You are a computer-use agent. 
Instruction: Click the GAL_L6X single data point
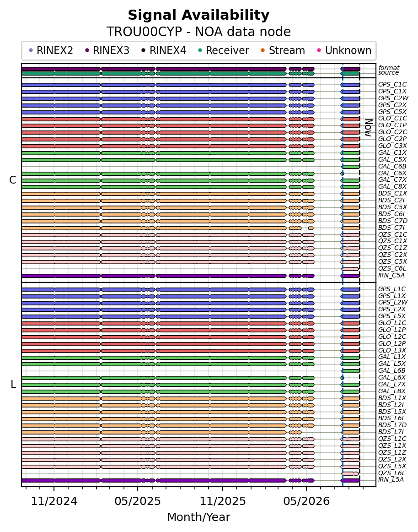(x=343, y=378)
